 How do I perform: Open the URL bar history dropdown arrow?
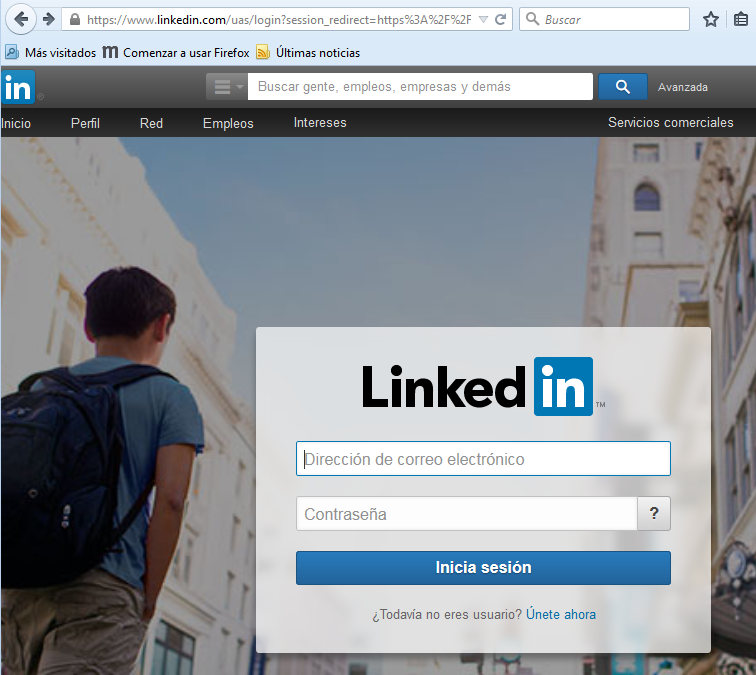point(483,19)
